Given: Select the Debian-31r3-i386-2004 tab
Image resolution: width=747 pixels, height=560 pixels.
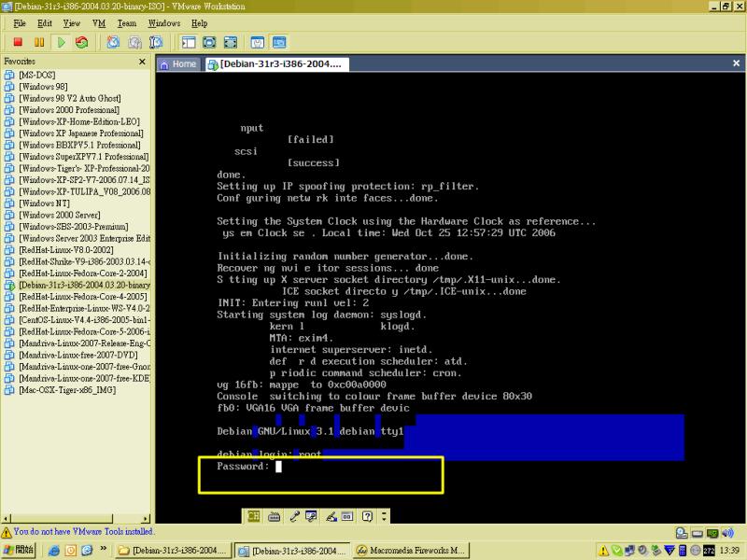Looking at the screenshot, I should coord(276,64).
